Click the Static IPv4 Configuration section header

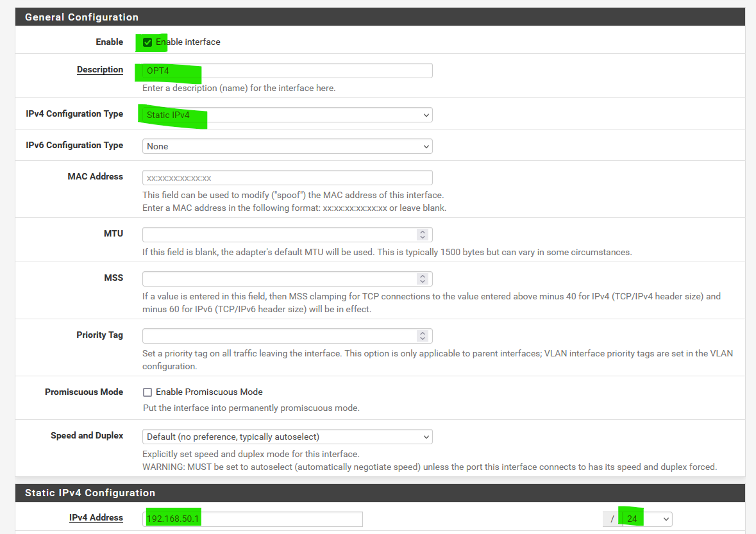(x=380, y=492)
